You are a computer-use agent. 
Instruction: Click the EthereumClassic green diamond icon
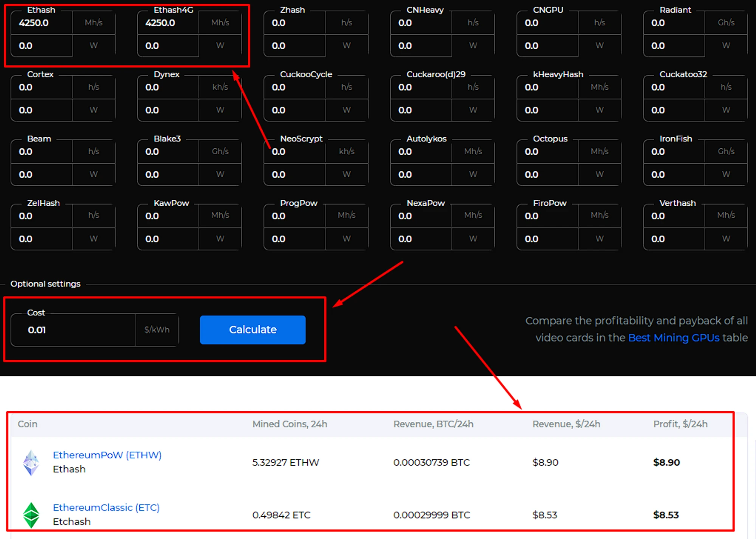[x=31, y=515]
